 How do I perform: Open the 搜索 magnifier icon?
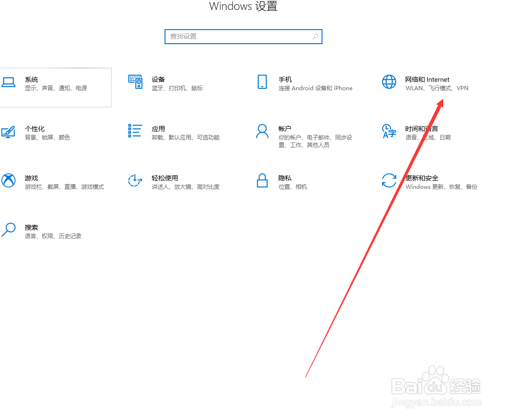point(8,230)
